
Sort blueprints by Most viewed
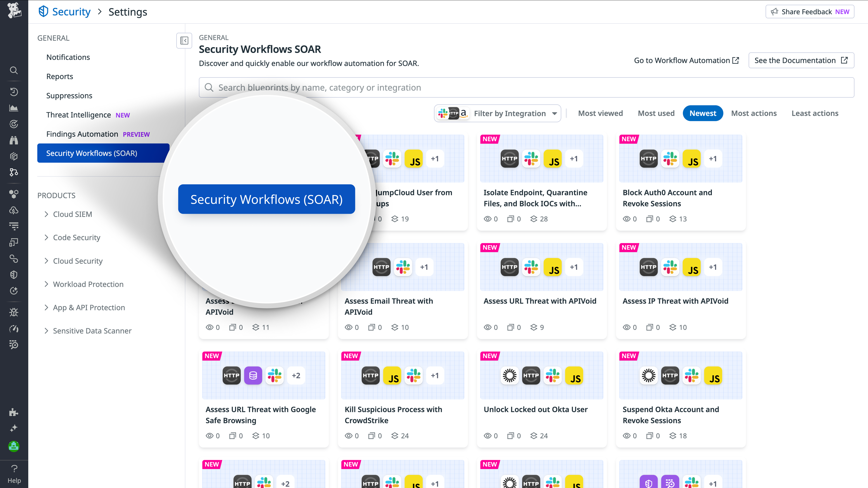[x=600, y=113]
